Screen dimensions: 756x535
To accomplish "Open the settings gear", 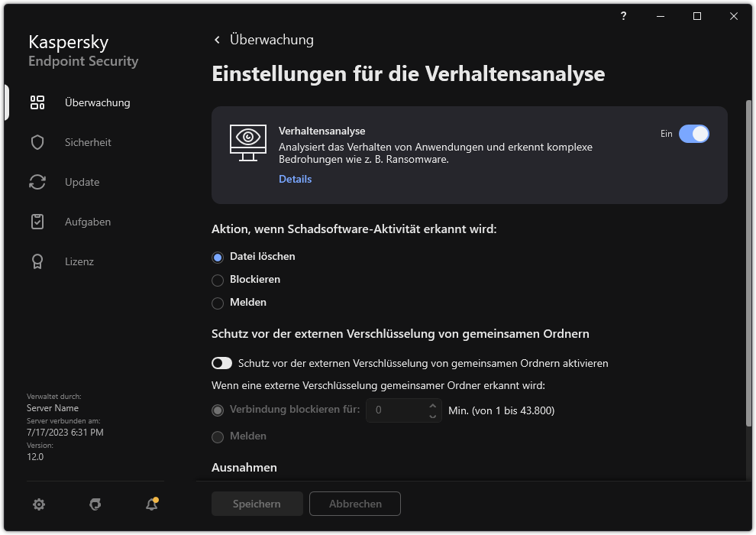I will (x=39, y=504).
